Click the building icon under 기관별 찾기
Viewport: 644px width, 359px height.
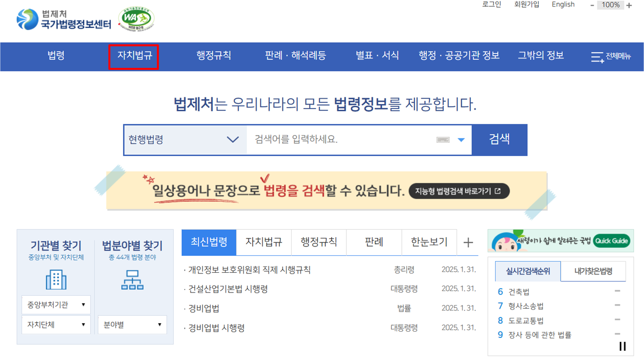tap(56, 280)
